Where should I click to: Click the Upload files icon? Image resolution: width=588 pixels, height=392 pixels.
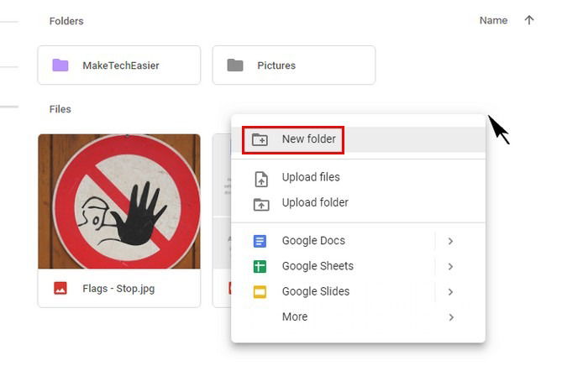pos(260,178)
